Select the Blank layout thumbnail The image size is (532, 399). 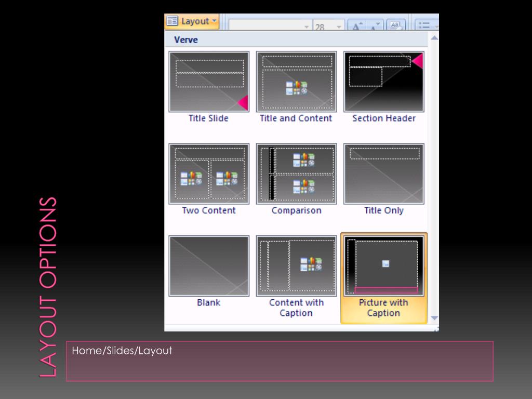coord(209,266)
